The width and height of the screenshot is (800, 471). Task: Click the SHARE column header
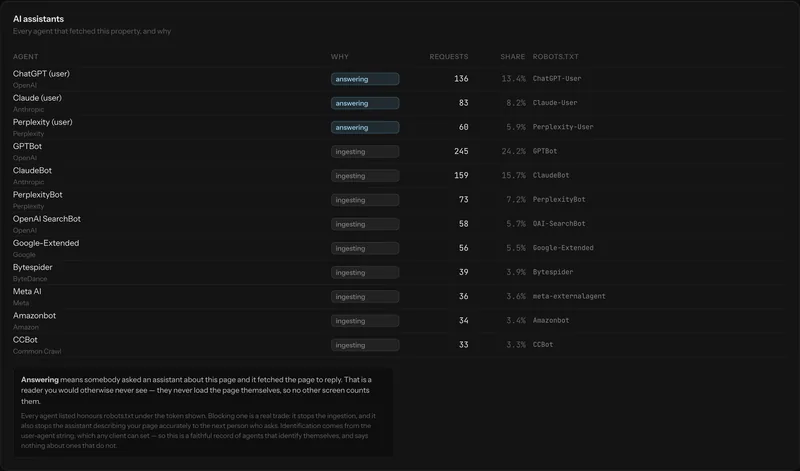512,57
